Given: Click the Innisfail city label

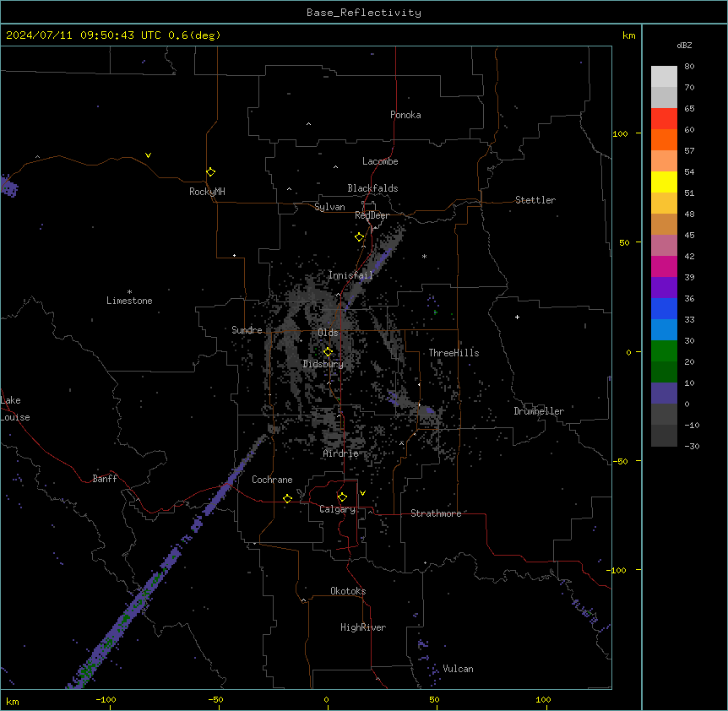Looking at the screenshot, I should click(x=350, y=275).
